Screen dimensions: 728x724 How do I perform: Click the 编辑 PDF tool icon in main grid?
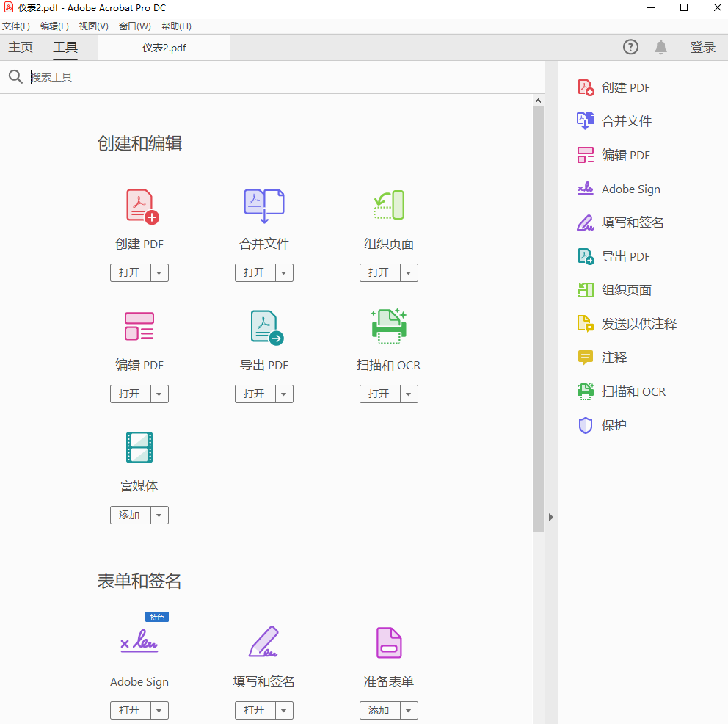point(139,326)
